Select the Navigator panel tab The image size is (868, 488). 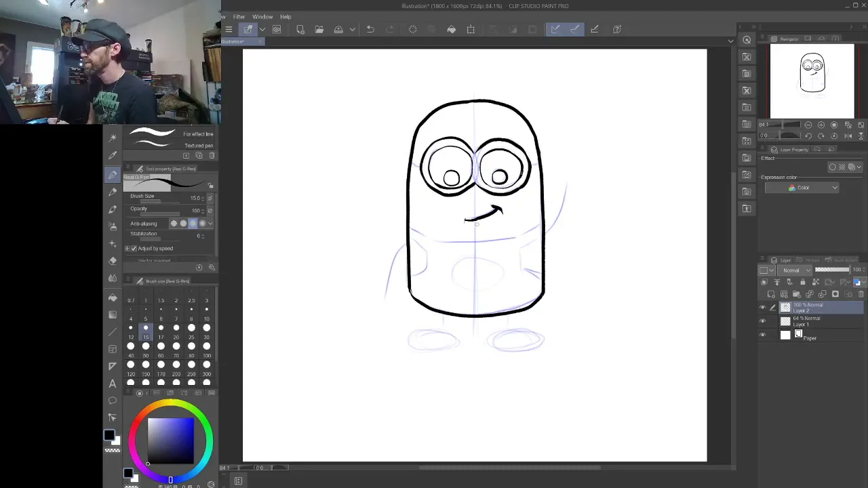(x=785, y=39)
